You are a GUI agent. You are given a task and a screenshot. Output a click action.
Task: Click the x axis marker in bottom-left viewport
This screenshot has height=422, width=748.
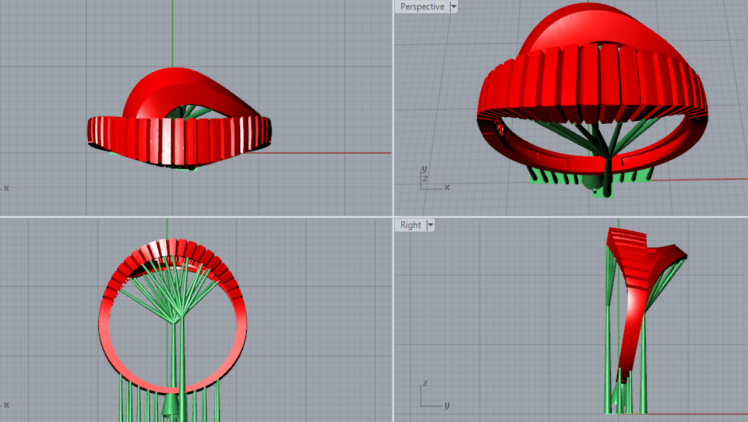coord(6,405)
